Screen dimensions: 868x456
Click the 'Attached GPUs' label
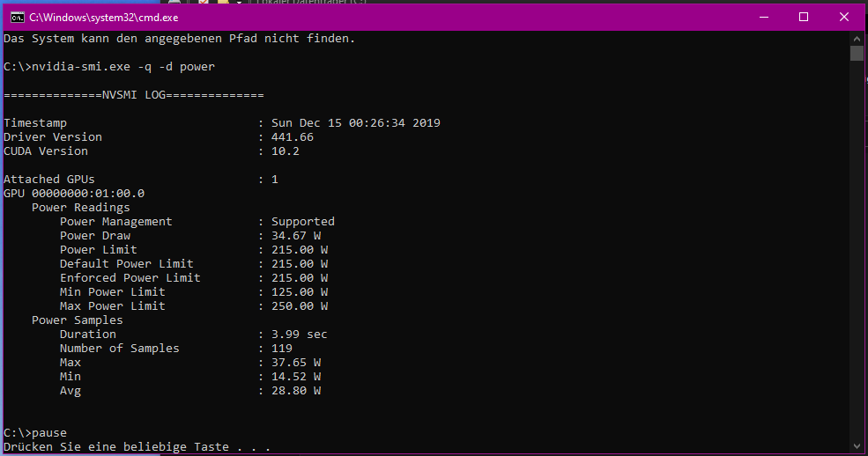48,180
